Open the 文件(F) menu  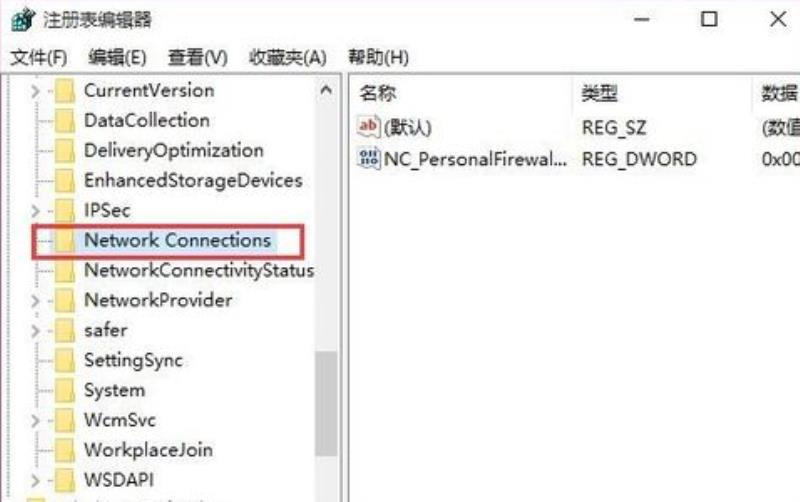[x=38, y=57]
